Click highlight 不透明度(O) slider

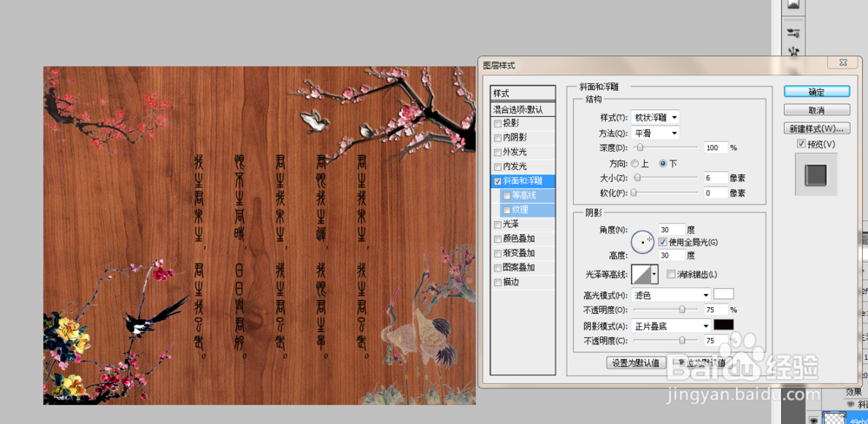666,310
